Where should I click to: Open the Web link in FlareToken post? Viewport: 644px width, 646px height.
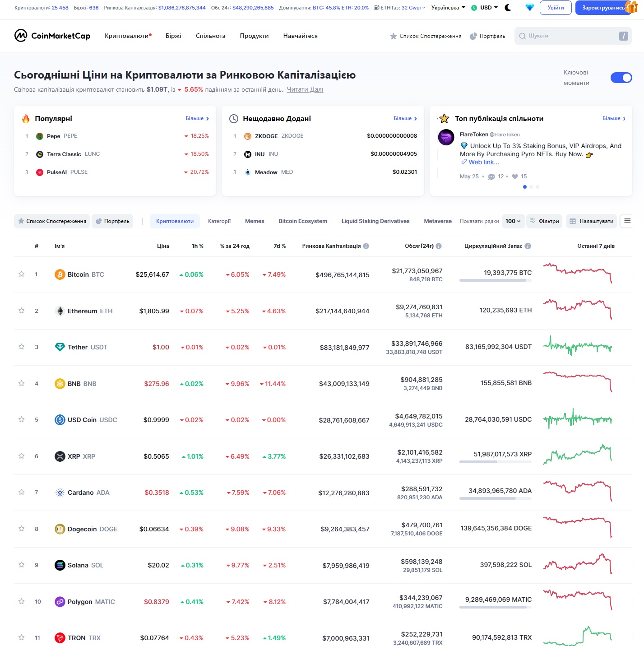tap(480, 162)
